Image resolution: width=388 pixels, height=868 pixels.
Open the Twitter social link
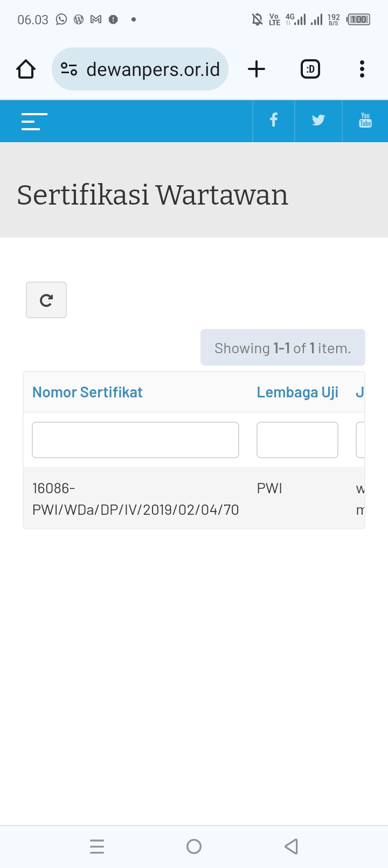click(x=318, y=121)
